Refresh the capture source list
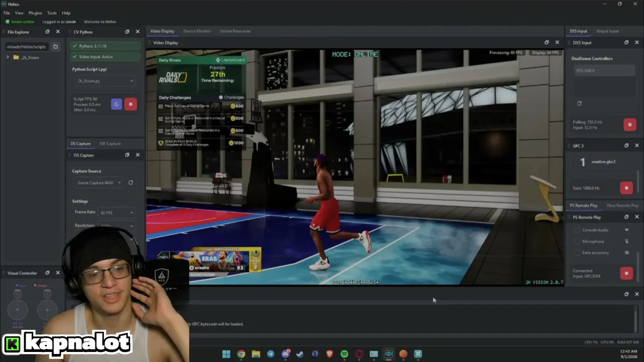644x362 pixels. point(130,183)
